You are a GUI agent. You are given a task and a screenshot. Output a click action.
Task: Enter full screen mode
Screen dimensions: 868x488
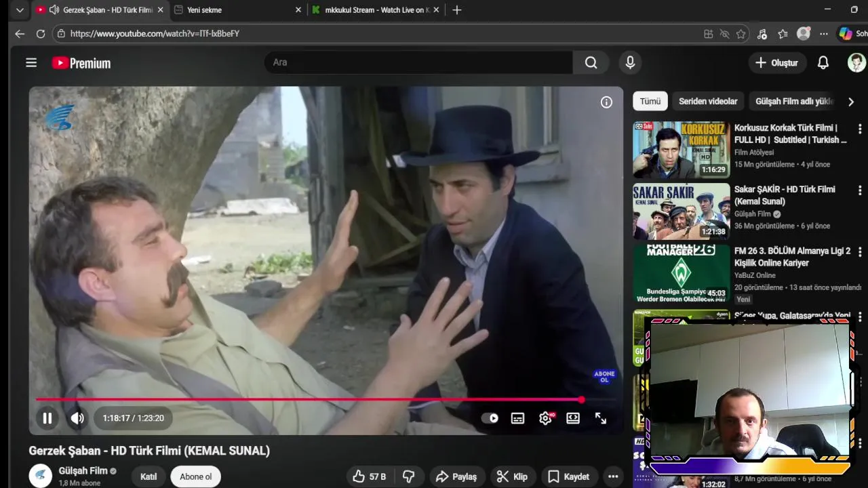pyautogui.click(x=601, y=418)
